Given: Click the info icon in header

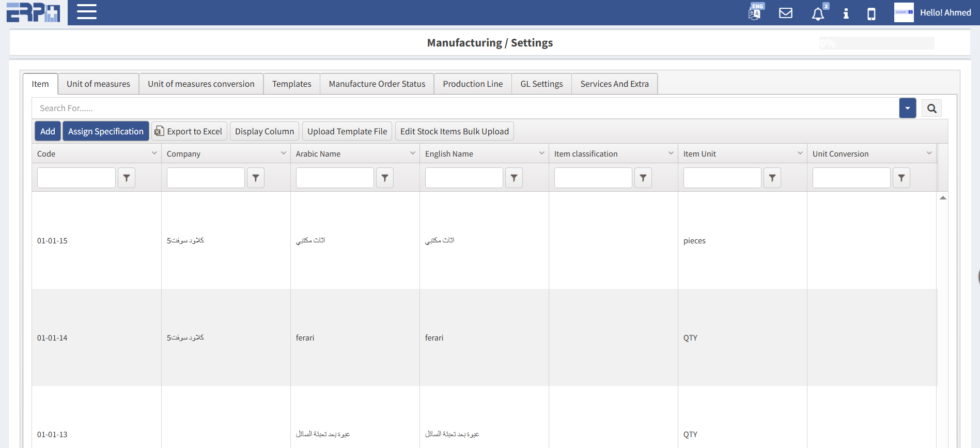Looking at the screenshot, I should [846, 13].
